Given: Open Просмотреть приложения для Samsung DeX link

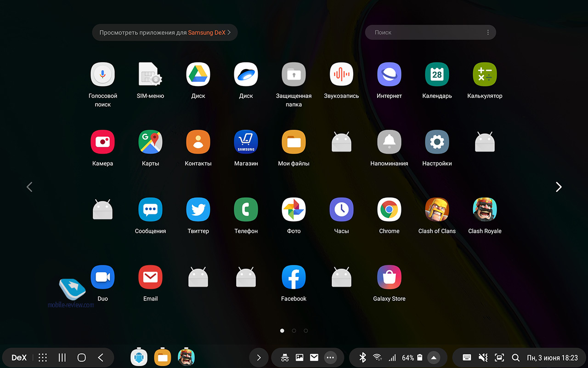Looking at the screenshot, I should point(165,33).
